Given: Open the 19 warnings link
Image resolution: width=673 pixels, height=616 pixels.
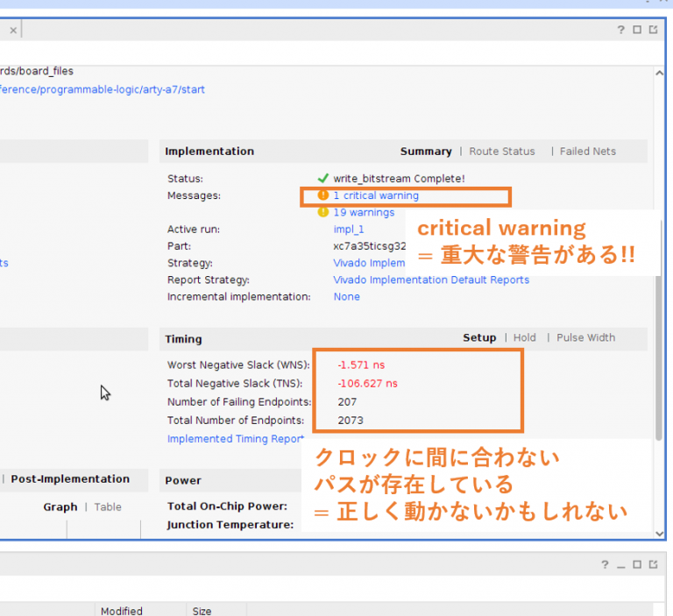Looking at the screenshot, I should click(363, 213).
